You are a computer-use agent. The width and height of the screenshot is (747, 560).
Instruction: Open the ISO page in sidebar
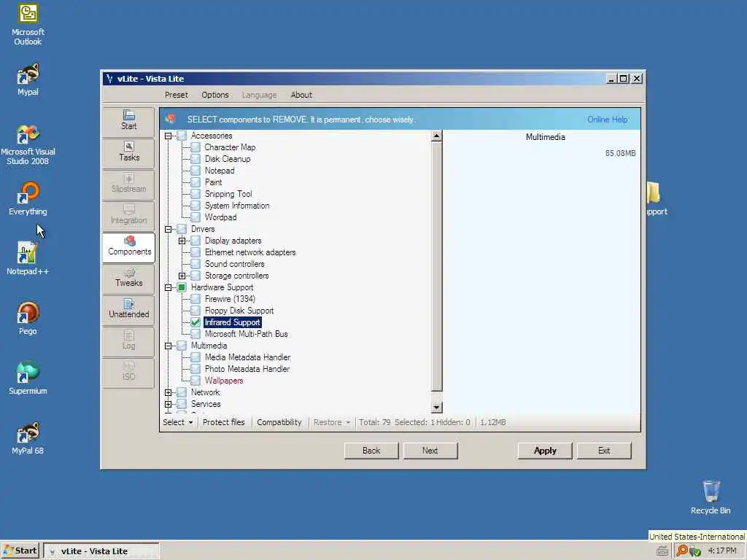point(128,372)
